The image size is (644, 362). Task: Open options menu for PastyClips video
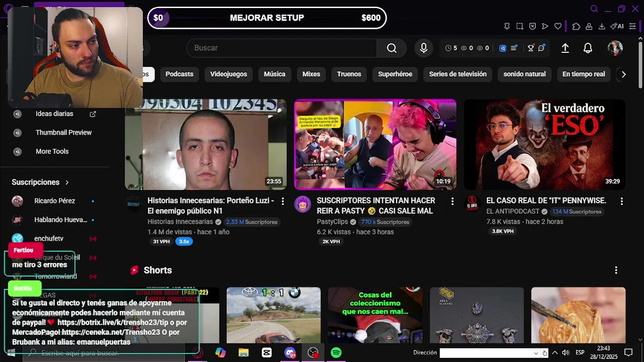point(452,201)
